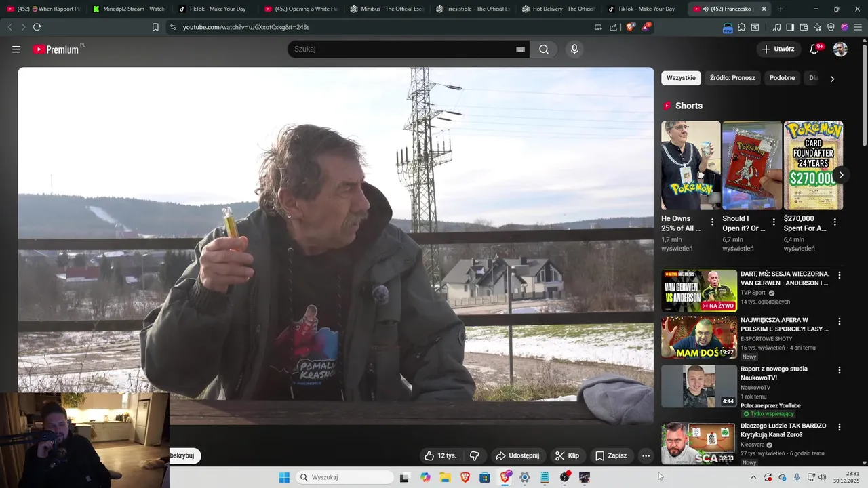Open Brave Shields lion icon
868x488 pixels.
pyautogui.click(x=630, y=27)
